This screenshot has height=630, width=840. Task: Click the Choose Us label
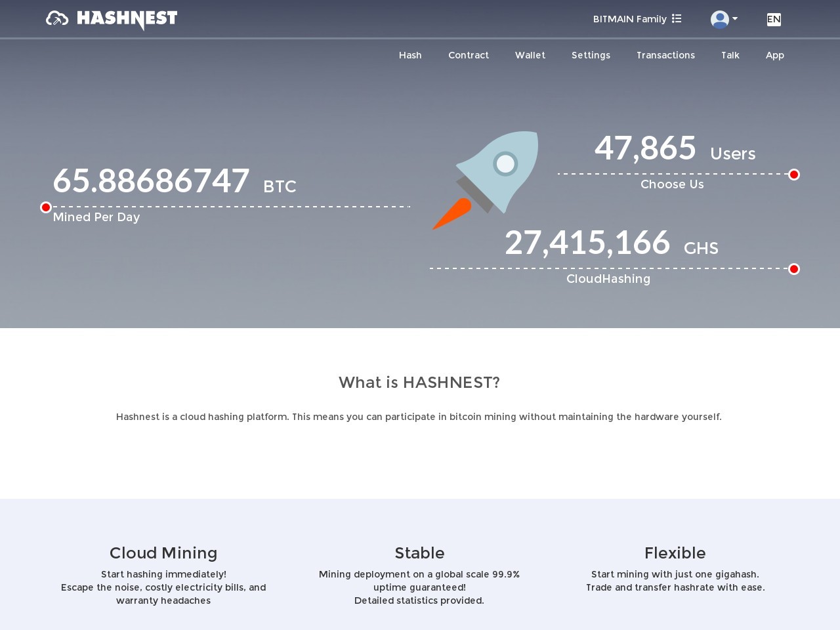pos(672,184)
